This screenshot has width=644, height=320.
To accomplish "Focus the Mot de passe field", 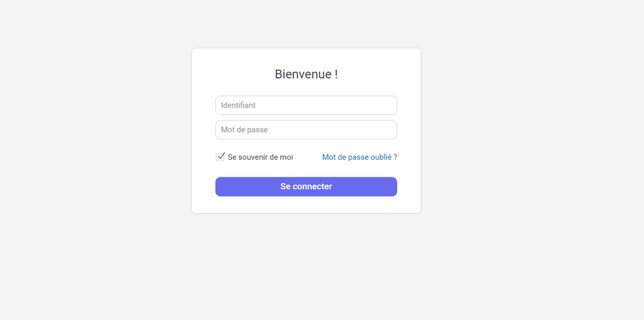I will [306, 130].
